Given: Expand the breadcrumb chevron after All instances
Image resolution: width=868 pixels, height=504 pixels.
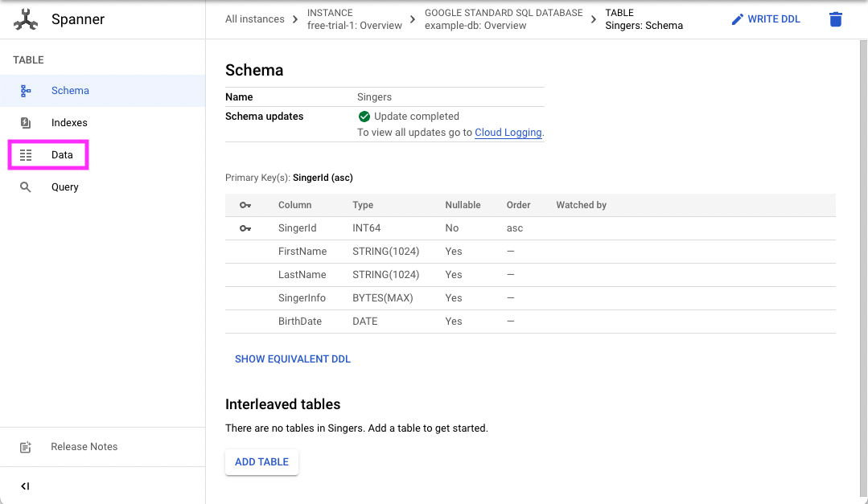Looking at the screenshot, I should pos(294,18).
